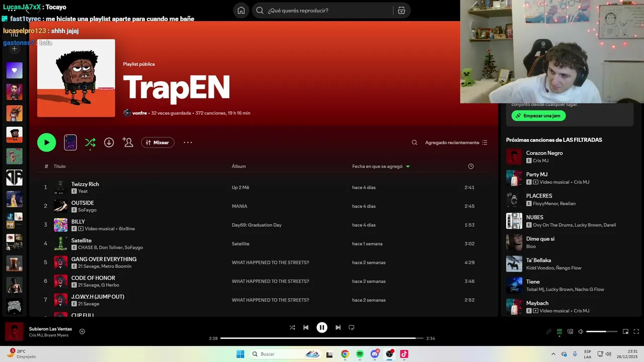Screen dimensions: 644x362
Task: Open artist Yeat link
Action: (83, 191)
